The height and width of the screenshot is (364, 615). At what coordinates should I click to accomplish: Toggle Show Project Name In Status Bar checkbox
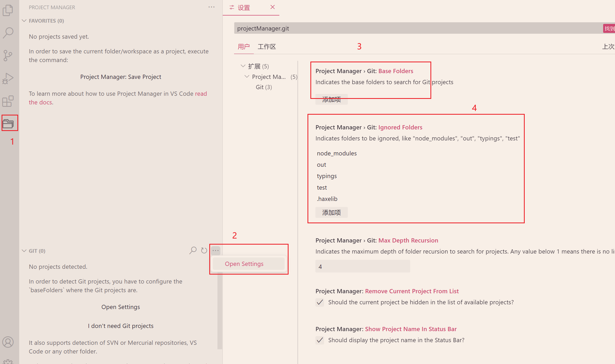[x=320, y=340]
